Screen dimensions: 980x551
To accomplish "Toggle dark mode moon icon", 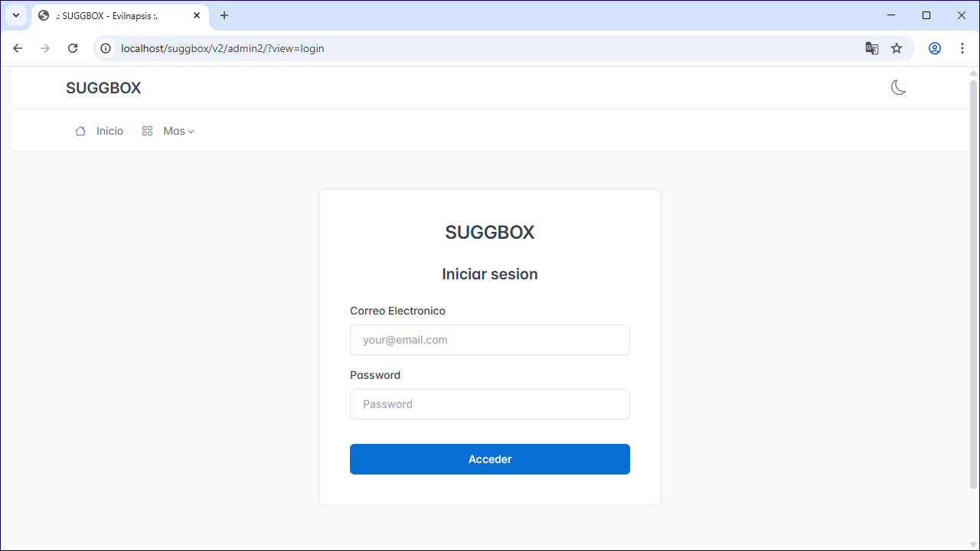I will pos(898,88).
